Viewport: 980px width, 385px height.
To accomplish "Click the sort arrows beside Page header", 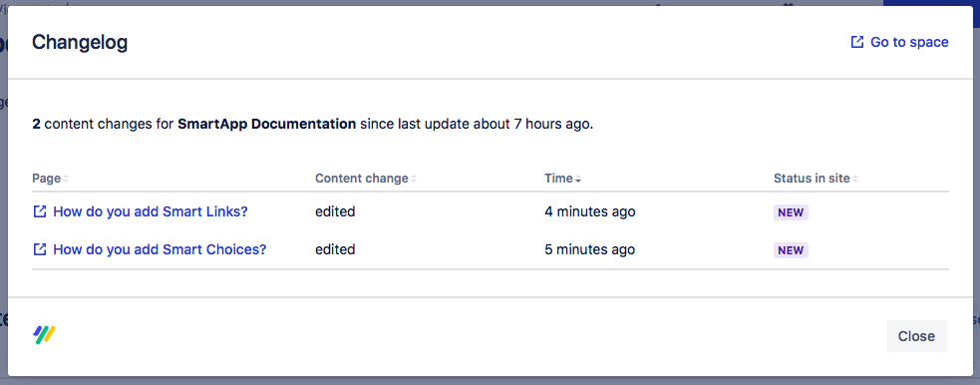I will pyautogui.click(x=66, y=179).
